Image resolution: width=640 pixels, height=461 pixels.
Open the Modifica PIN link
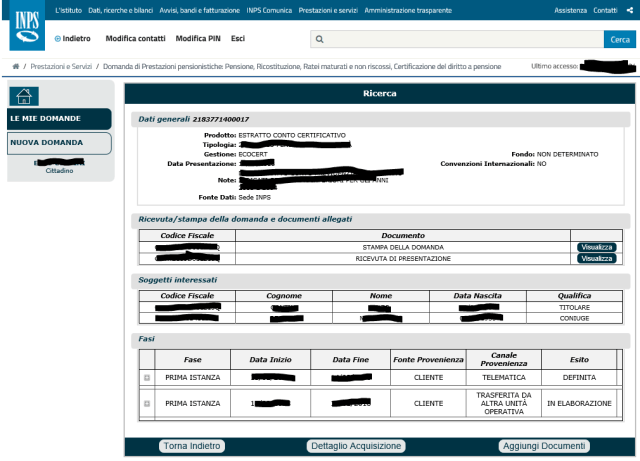198,39
